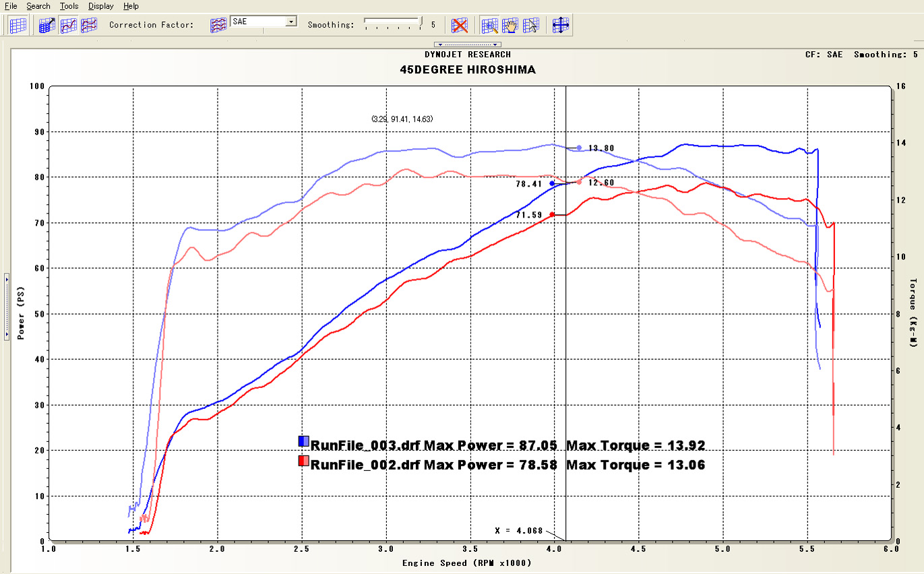This screenshot has width=924, height=574.
Task: Select the single-curve graph view icon
Action: tap(68, 26)
